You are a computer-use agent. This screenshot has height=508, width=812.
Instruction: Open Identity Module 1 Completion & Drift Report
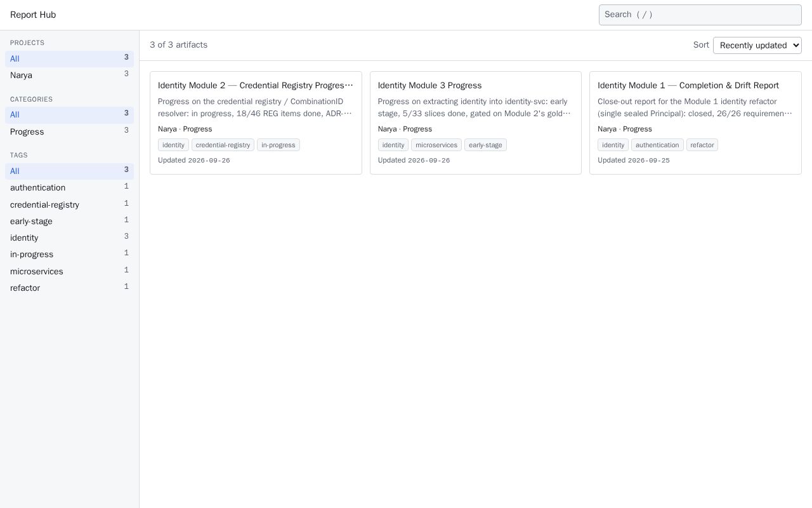tap(688, 85)
